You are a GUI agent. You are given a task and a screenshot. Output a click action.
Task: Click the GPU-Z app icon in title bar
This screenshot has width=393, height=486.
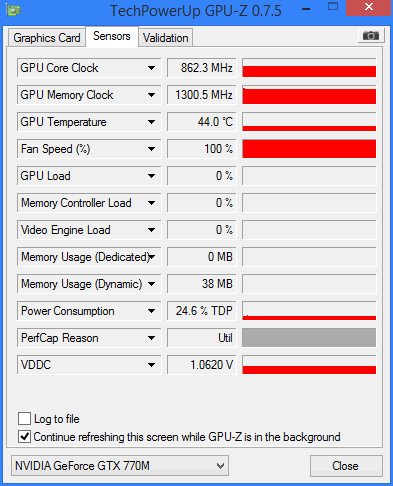point(13,10)
